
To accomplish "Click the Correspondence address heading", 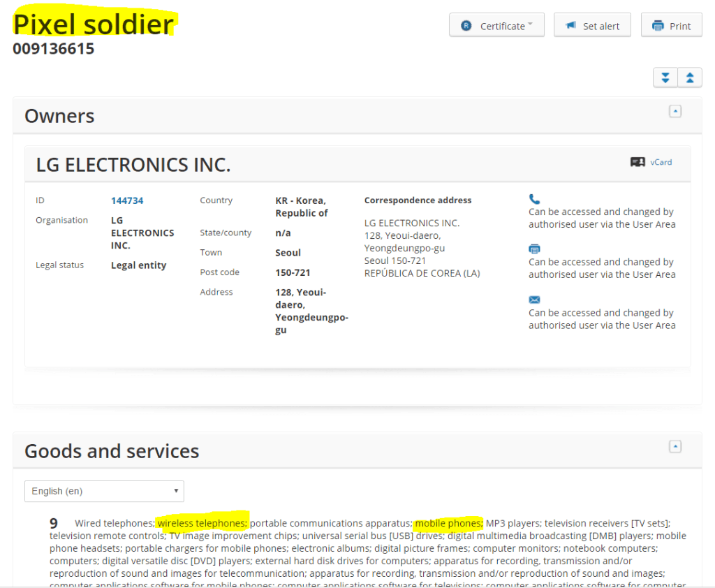I will point(418,200).
